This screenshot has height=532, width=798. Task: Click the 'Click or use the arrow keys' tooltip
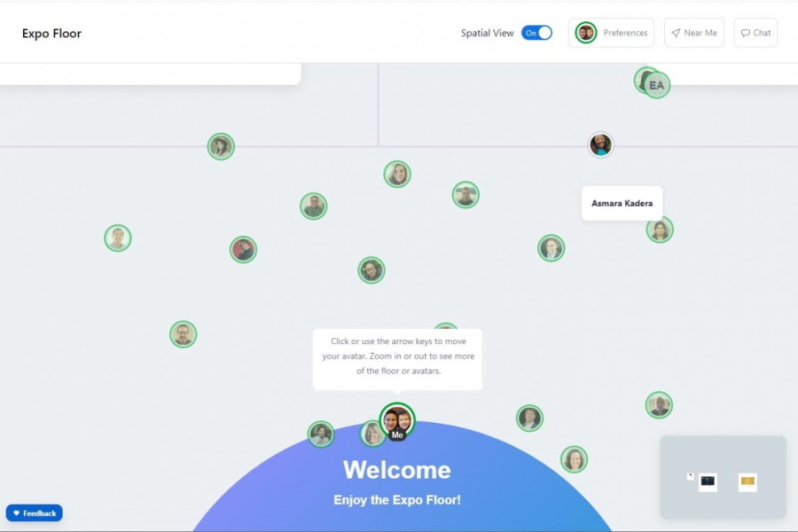click(x=397, y=359)
